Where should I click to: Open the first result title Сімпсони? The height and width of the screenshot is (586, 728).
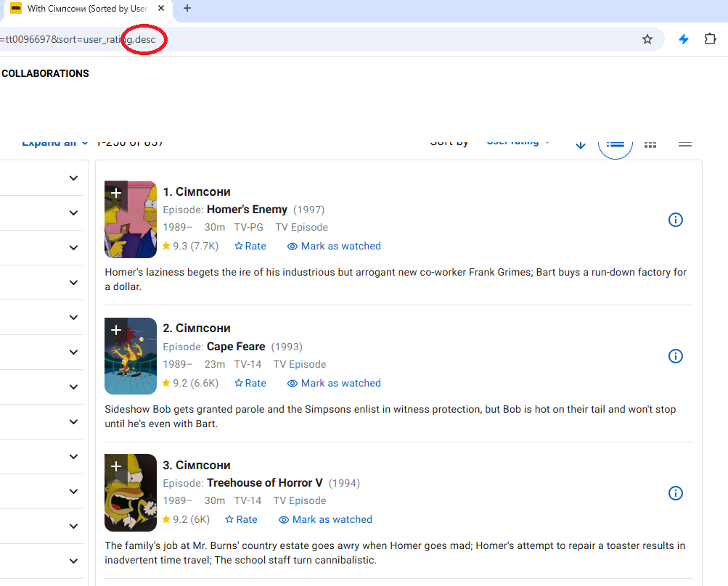click(197, 191)
